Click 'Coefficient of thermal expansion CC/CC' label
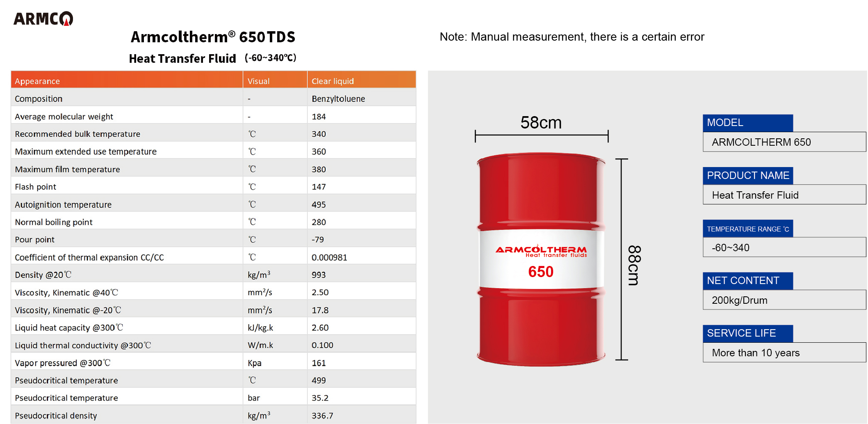 pyautogui.click(x=89, y=257)
